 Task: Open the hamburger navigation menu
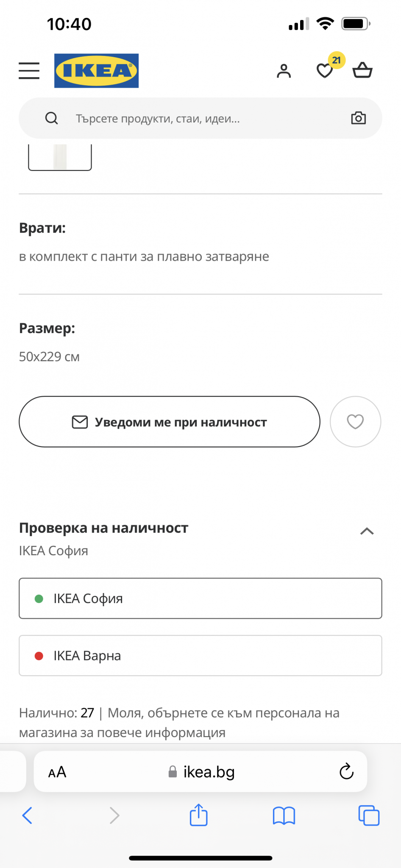pyautogui.click(x=29, y=71)
